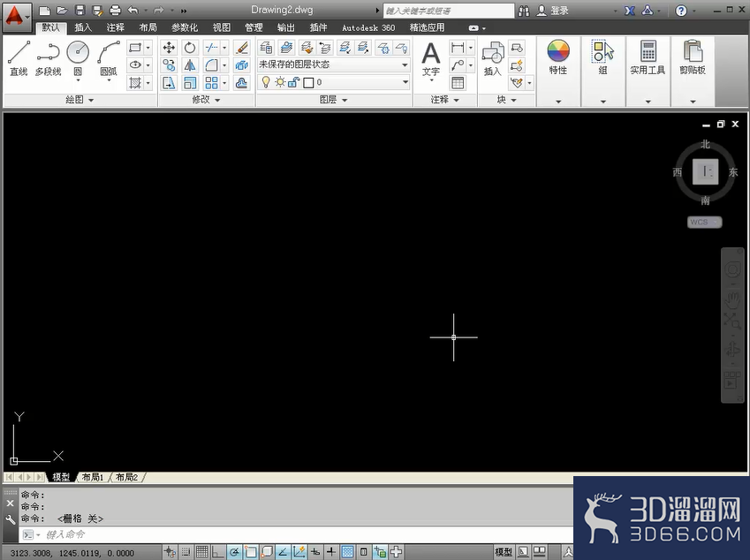750x560 pixels.
Task: Open 未保存的图层状态 layer state dropdown
Action: point(333,64)
